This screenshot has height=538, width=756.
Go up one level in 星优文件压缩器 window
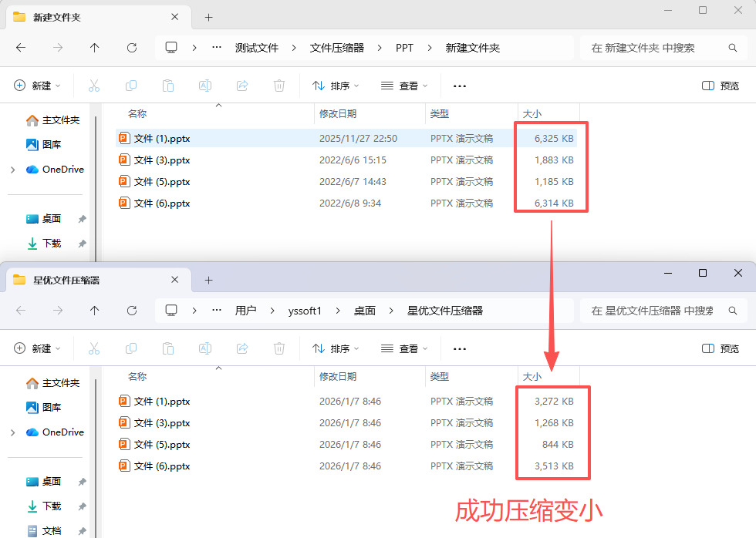pyautogui.click(x=94, y=311)
